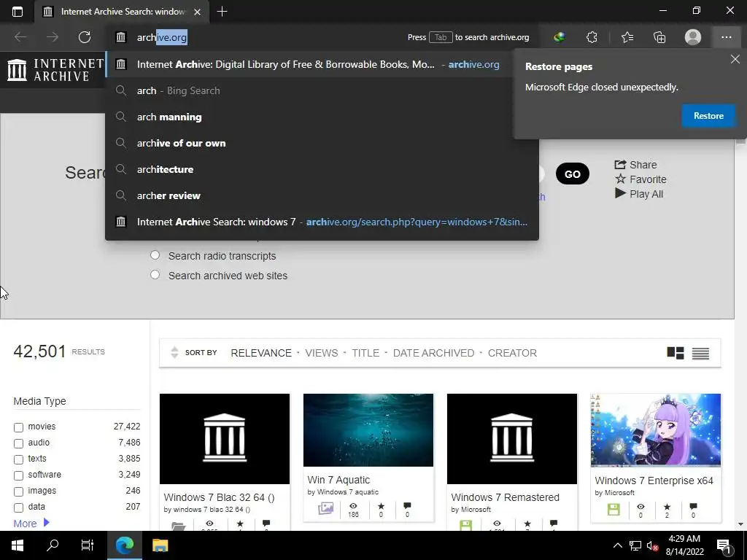This screenshot has height=560, width=747.
Task: Close the Internet Archive Search tab
Action: point(197,12)
